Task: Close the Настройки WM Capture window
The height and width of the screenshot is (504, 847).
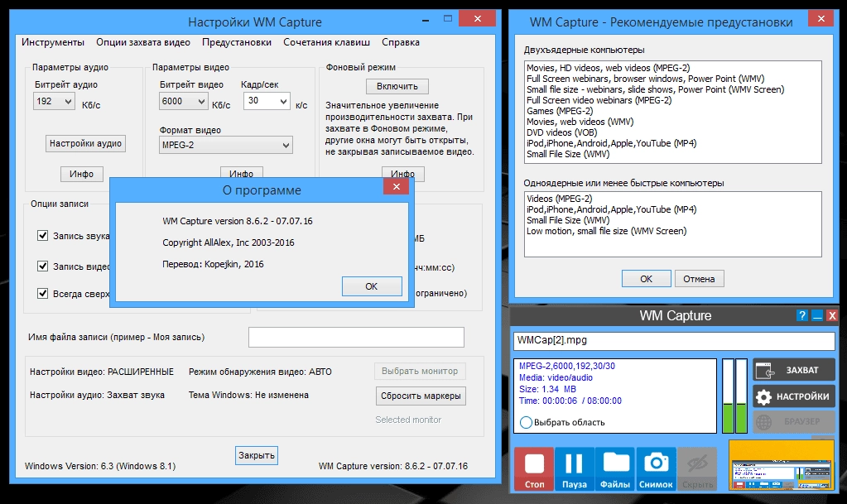Action: 477,18
